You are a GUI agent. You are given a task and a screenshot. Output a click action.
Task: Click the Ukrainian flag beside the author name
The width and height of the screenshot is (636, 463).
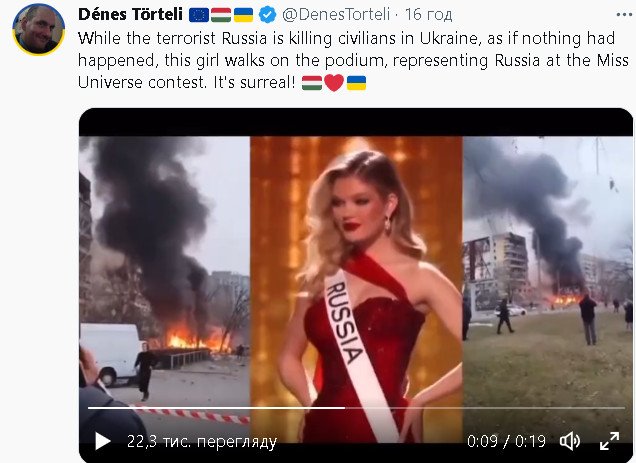(x=243, y=15)
